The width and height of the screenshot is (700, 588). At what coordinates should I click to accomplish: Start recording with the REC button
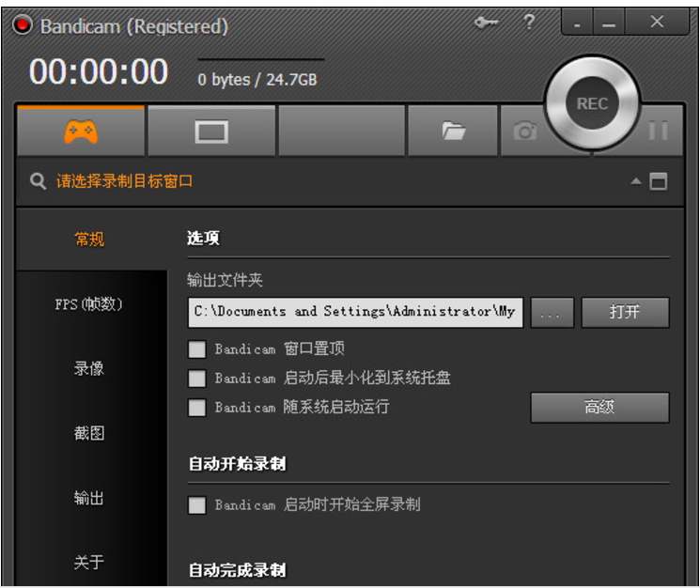(592, 103)
